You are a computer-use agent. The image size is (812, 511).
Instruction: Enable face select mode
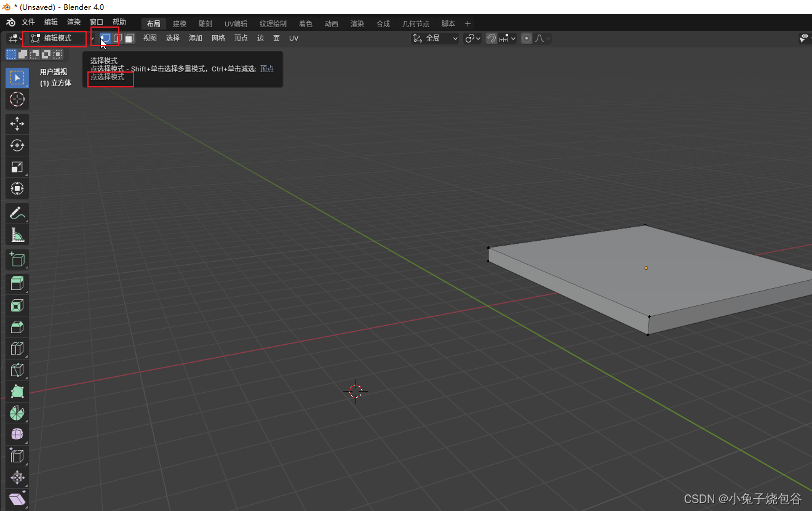(130, 38)
